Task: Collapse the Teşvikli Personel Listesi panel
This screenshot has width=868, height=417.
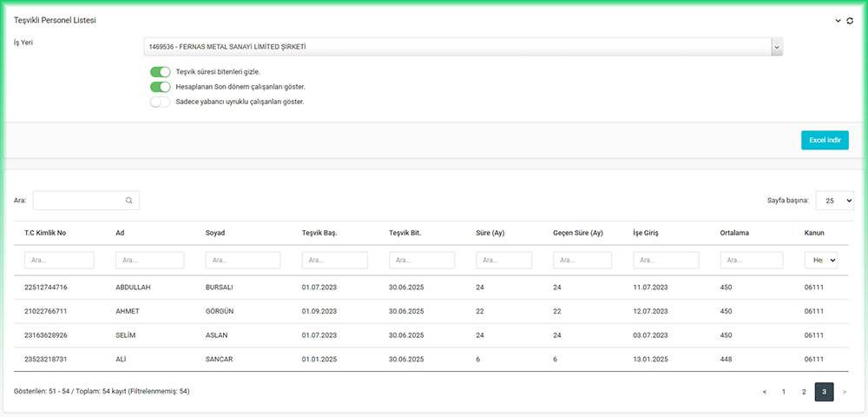Action: pyautogui.click(x=838, y=20)
